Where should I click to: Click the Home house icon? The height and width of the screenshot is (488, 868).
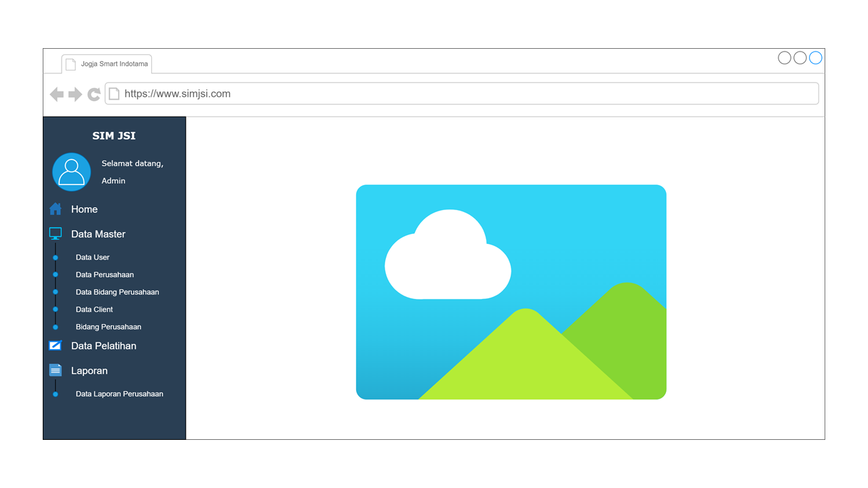pyautogui.click(x=56, y=209)
